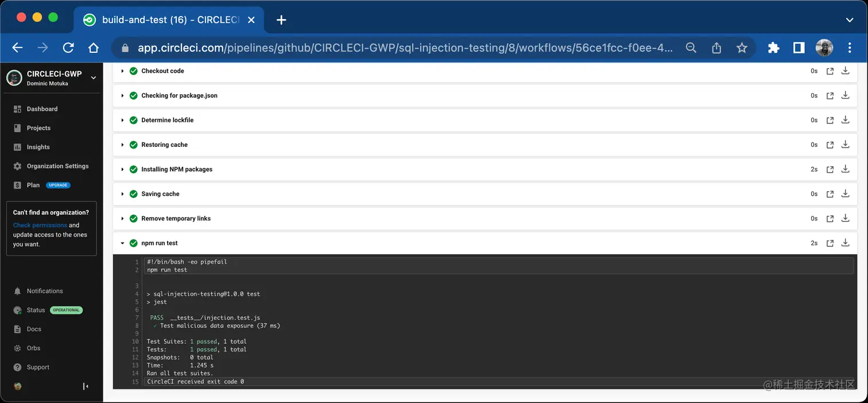Open the Insights panel
Screen dimensions: 868x403
click(x=37, y=147)
